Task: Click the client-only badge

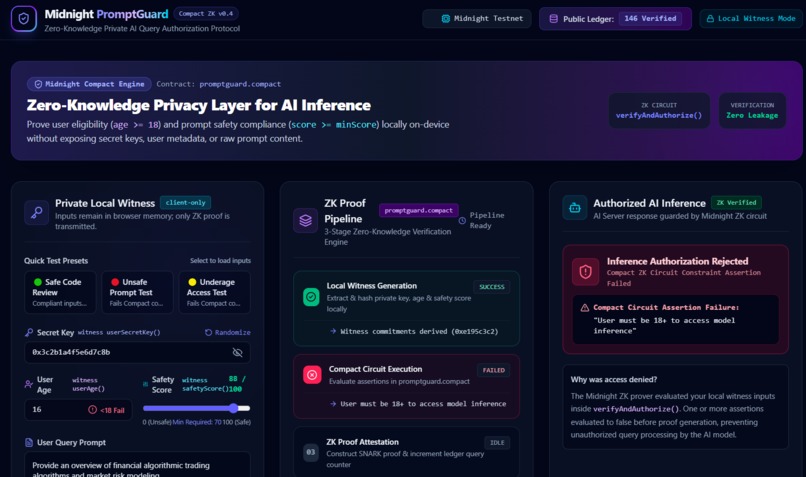Action: coord(186,203)
